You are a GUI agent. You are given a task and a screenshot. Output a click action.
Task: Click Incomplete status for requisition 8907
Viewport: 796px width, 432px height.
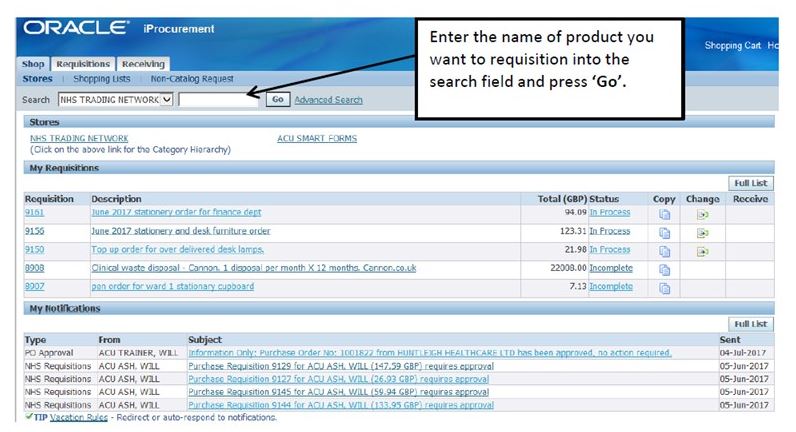(611, 286)
